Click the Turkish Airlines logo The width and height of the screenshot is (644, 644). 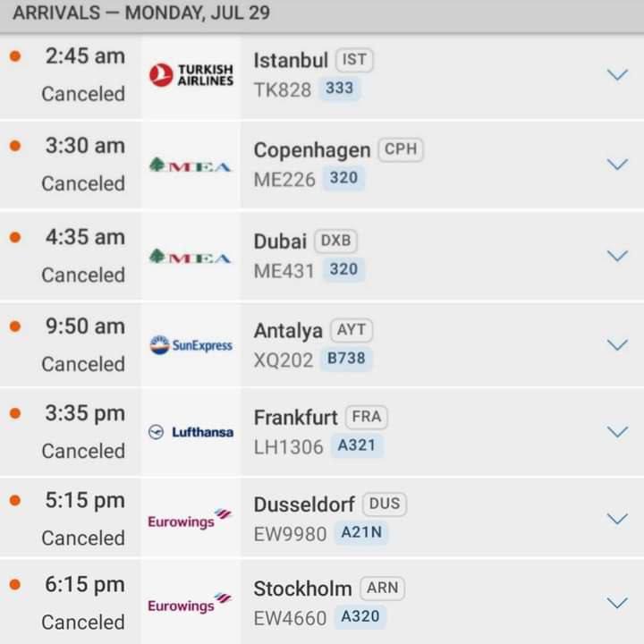pyautogui.click(x=191, y=75)
